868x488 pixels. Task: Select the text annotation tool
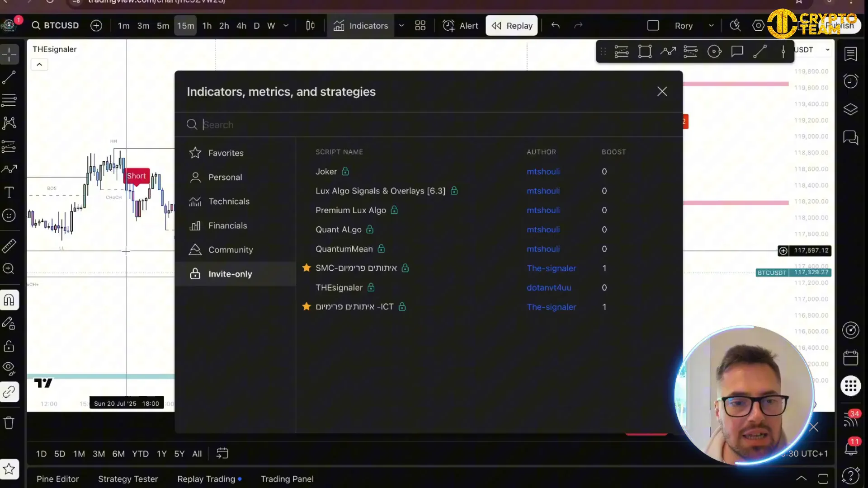tap(9, 192)
